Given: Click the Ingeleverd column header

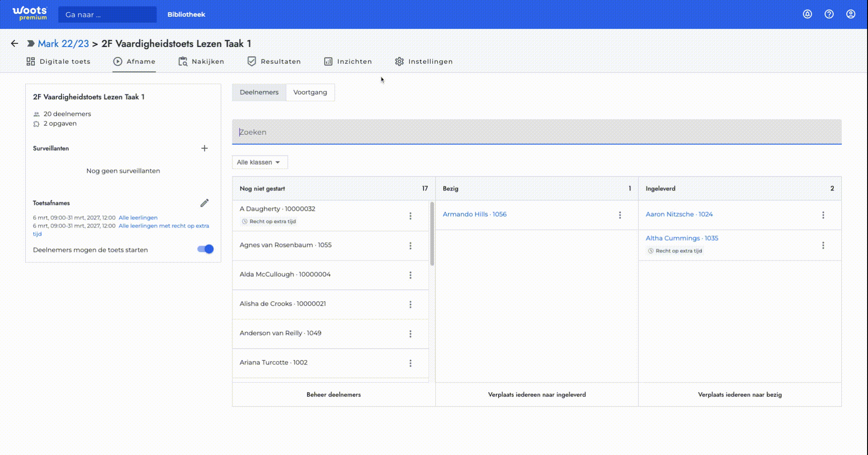Looking at the screenshot, I should pyautogui.click(x=740, y=189).
